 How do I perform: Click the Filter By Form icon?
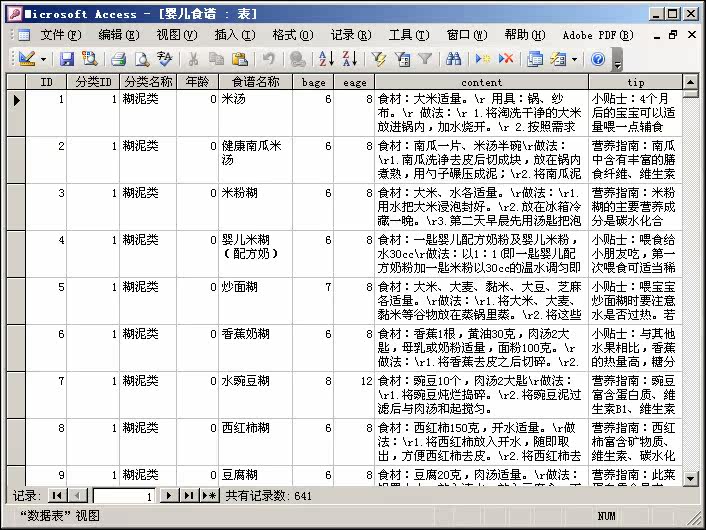click(402, 59)
